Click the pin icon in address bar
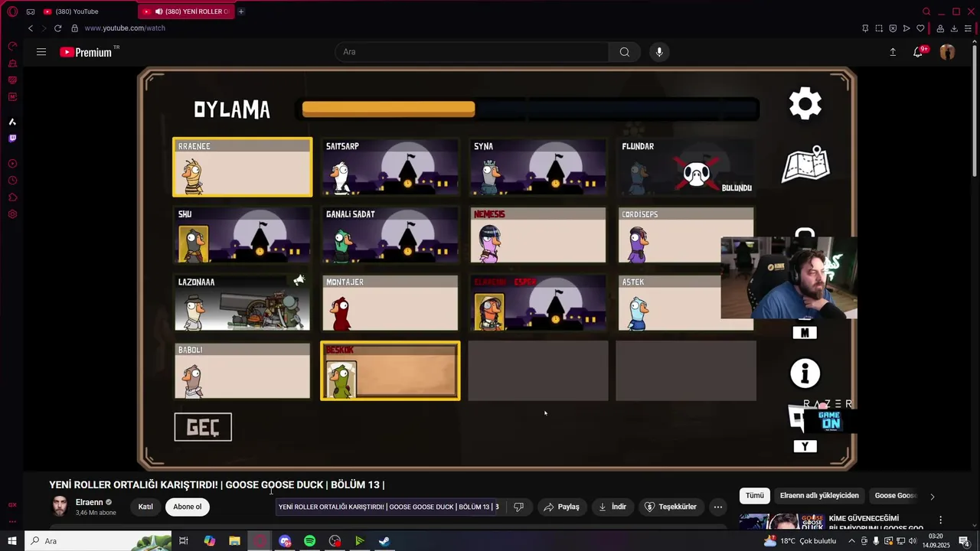 pos(865,28)
